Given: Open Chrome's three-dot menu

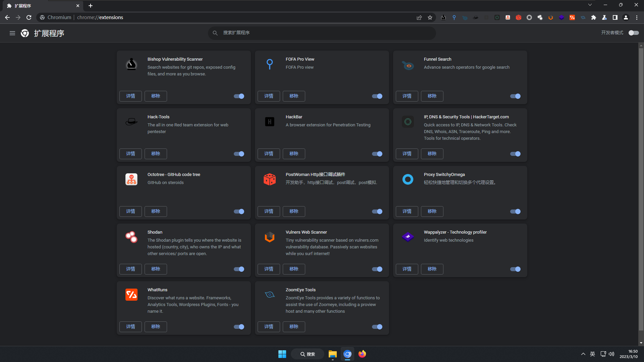Looking at the screenshot, I should tap(637, 17).
